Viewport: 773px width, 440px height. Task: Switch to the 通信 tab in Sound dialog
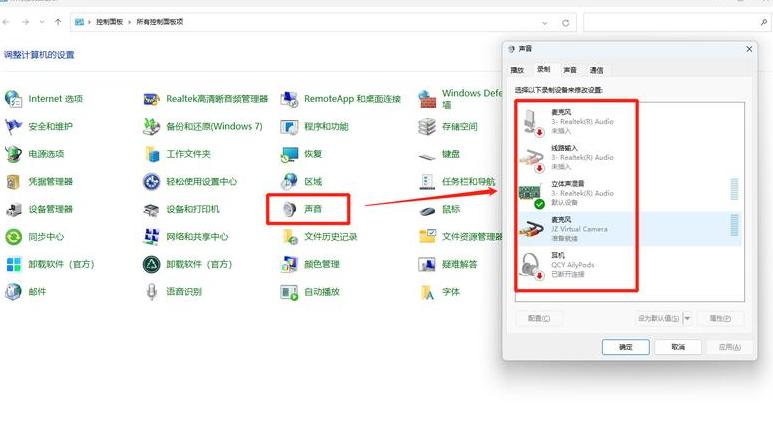click(597, 70)
